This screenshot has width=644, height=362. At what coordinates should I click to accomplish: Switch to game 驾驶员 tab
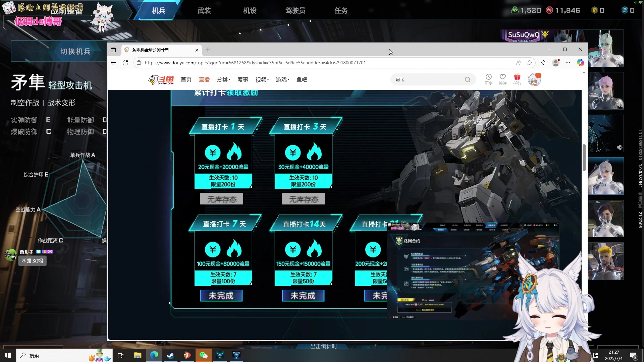pyautogui.click(x=296, y=10)
